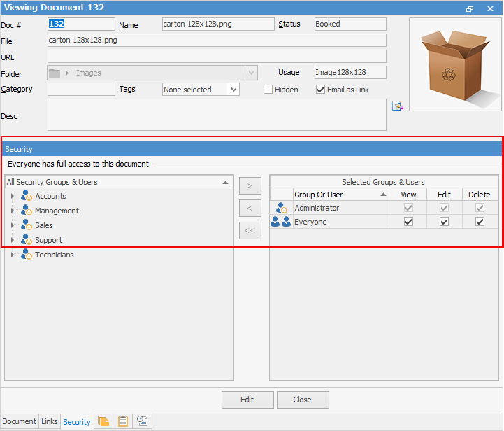
Task: Click the carton image thumbnail
Action: [454, 64]
